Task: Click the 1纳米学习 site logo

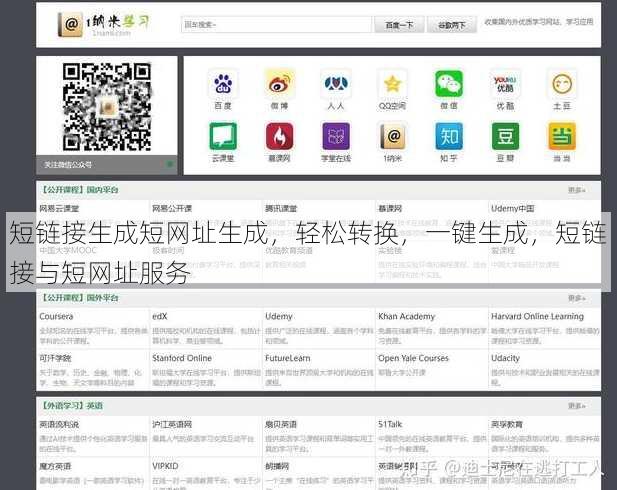Action: (103, 24)
